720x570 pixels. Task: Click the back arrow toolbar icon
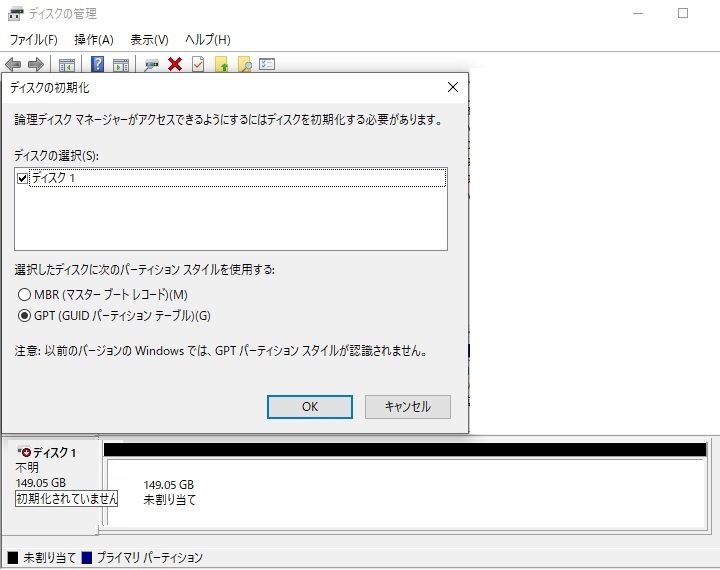[13, 64]
